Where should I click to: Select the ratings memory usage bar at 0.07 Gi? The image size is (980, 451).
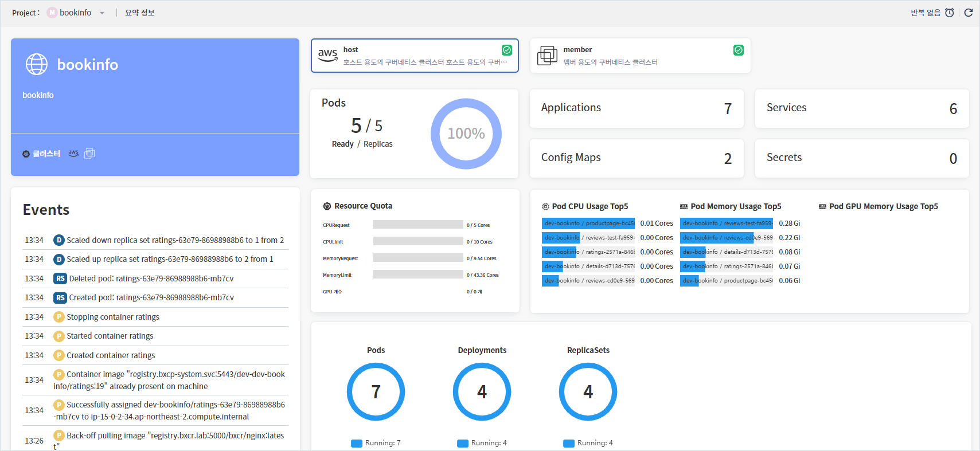[727, 266]
